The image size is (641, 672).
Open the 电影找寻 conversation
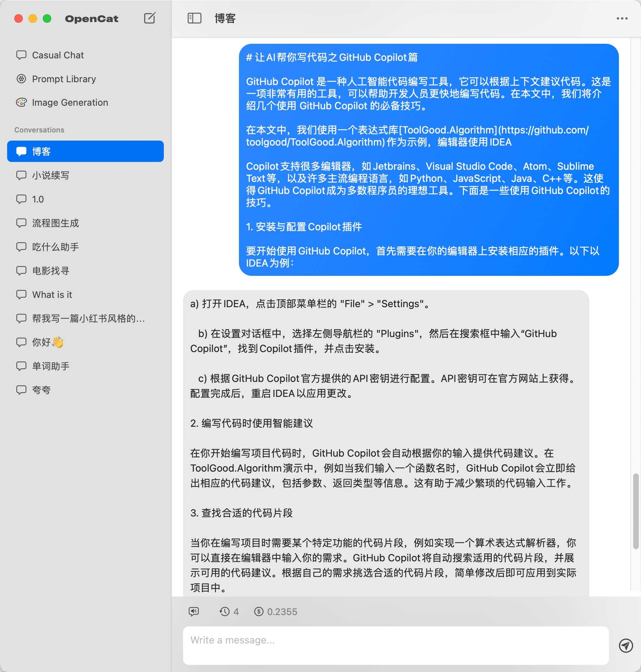[x=85, y=271]
